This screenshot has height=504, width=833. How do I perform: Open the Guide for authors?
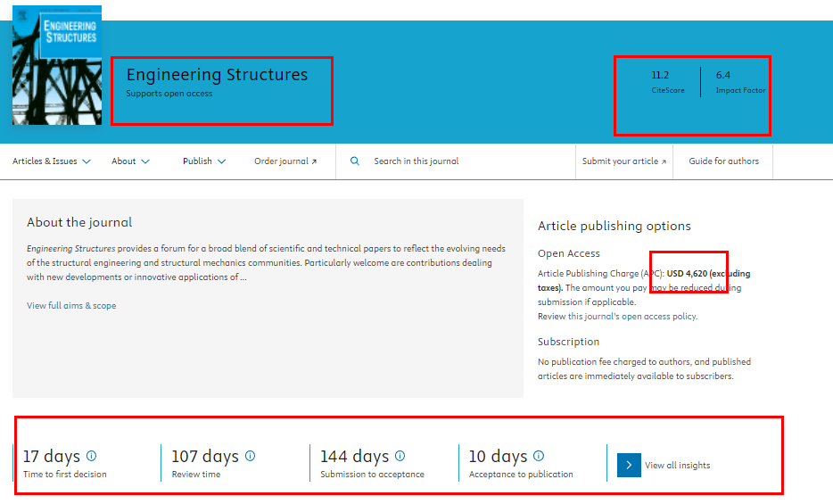click(723, 161)
